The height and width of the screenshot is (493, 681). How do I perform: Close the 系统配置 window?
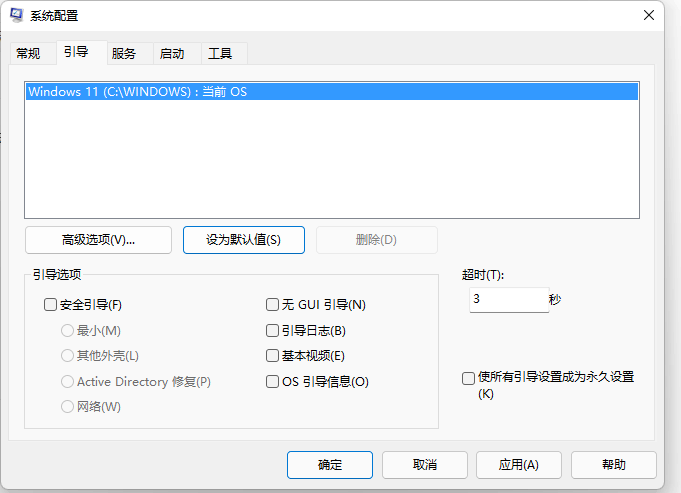pos(649,15)
